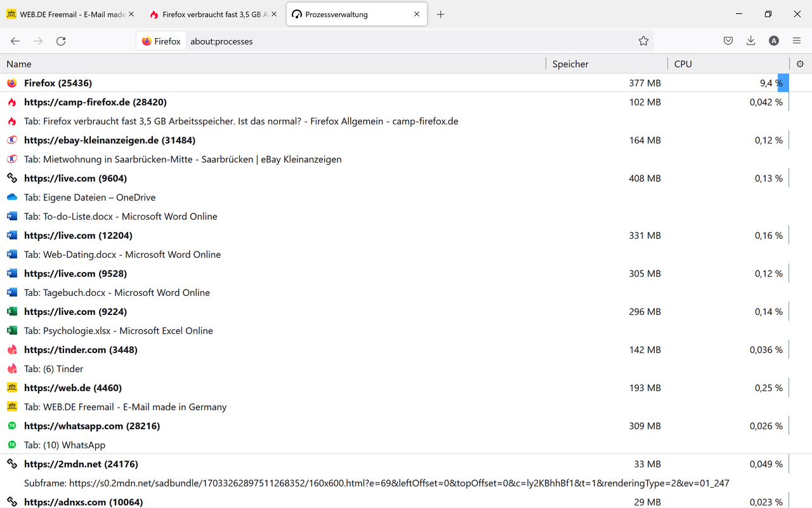The height and width of the screenshot is (508, 812).
Task: Click the '309 MB' memory value for whatsapp.com
Action: click(645, 426)
